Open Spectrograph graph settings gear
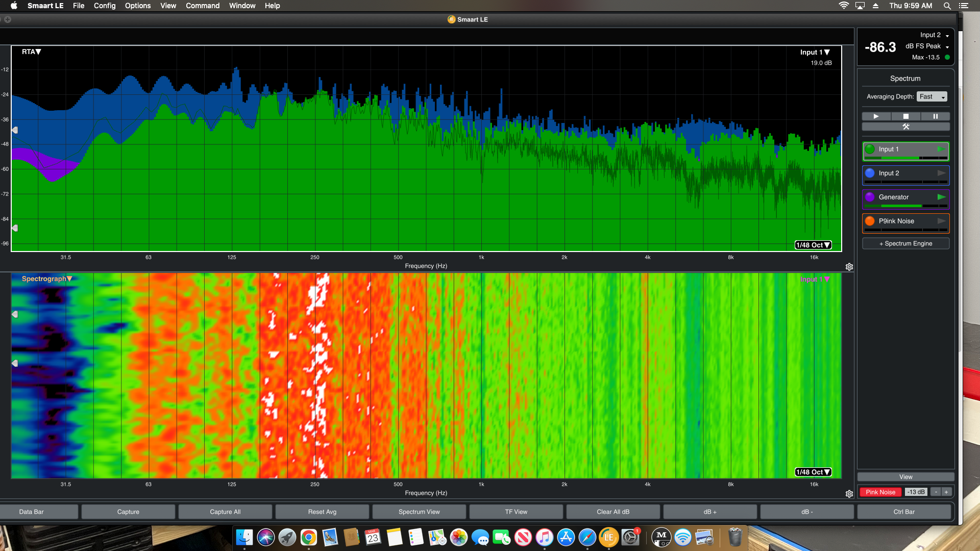Image resolution: width=980 pixels, height=551 pixels. pos(849,494)
